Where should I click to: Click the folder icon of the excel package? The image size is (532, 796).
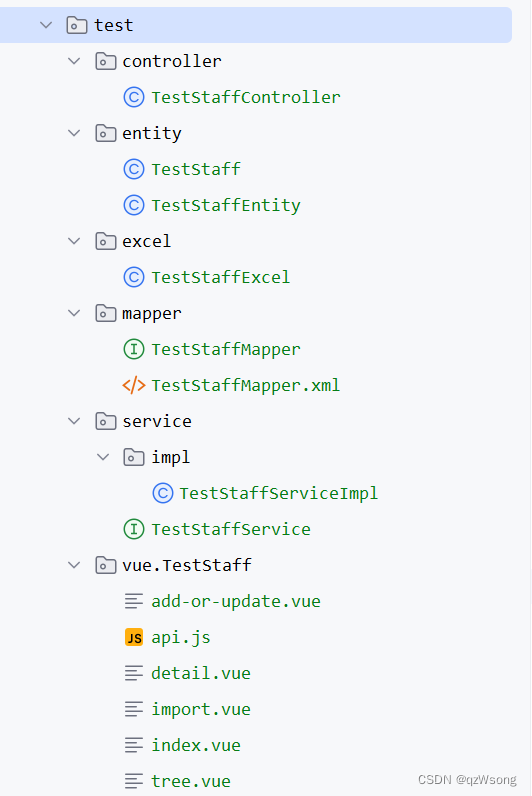pyautogui.click(x=106, y=241)
